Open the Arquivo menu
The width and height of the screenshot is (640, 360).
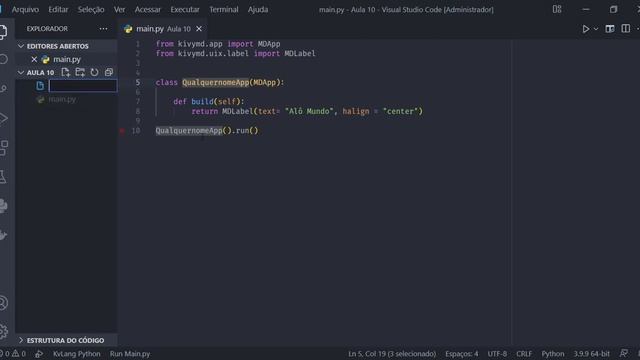point(25,9)
